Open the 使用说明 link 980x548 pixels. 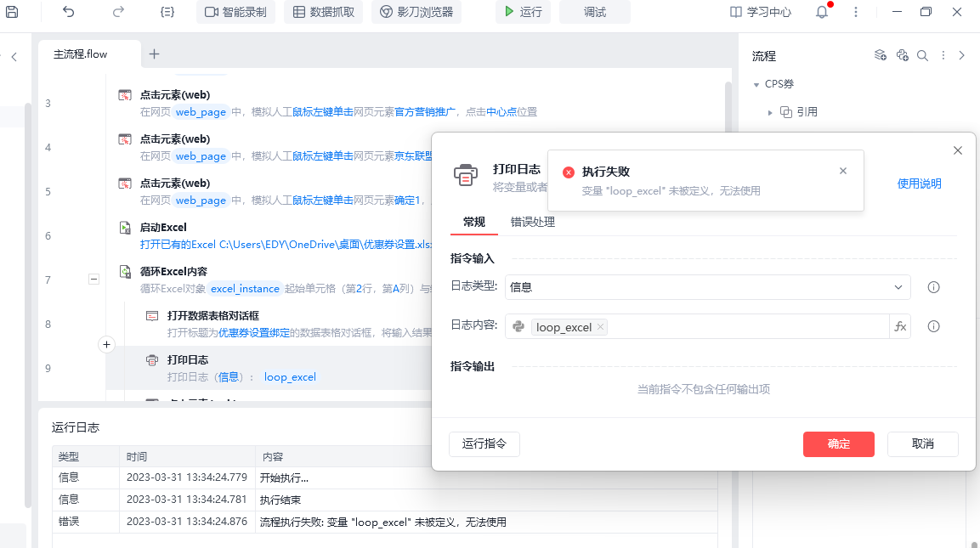click(x=919, y=184)
